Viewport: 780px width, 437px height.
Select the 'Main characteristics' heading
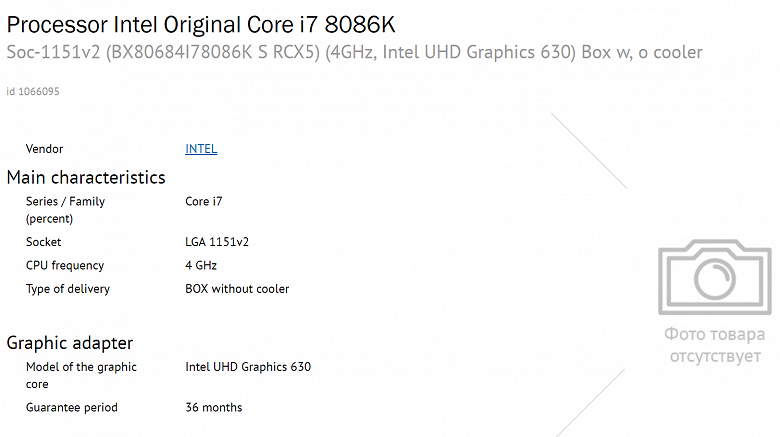86,177
